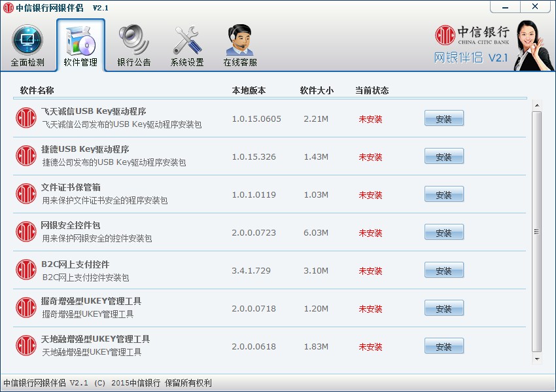The height and width of the screenshot is (392, 556).
Task: Click the size value 1.83M
Action: pyautogui.click(x=316, y=347)
